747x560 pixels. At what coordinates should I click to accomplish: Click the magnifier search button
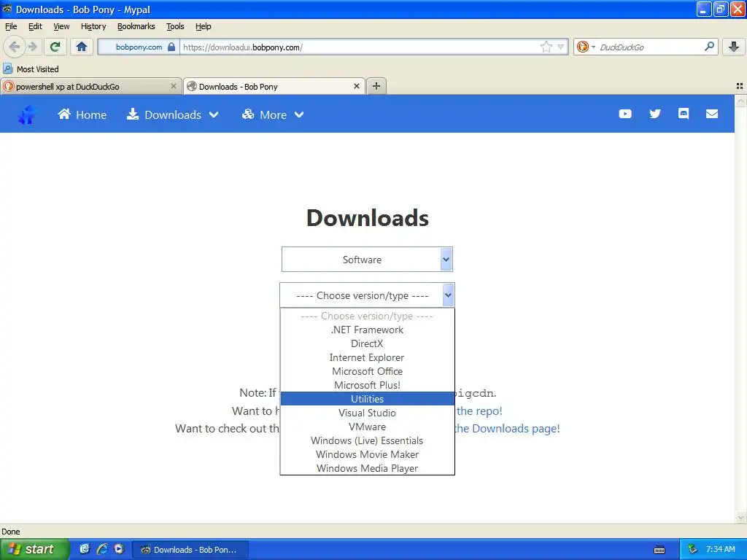709,47
